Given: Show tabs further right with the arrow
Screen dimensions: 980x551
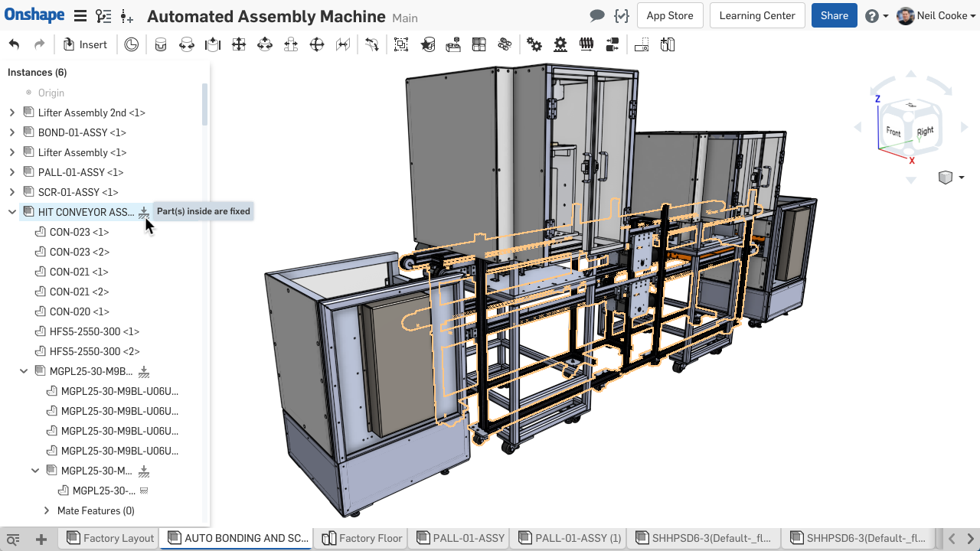Looking at the screenshot, I should (x=970, y=539).
